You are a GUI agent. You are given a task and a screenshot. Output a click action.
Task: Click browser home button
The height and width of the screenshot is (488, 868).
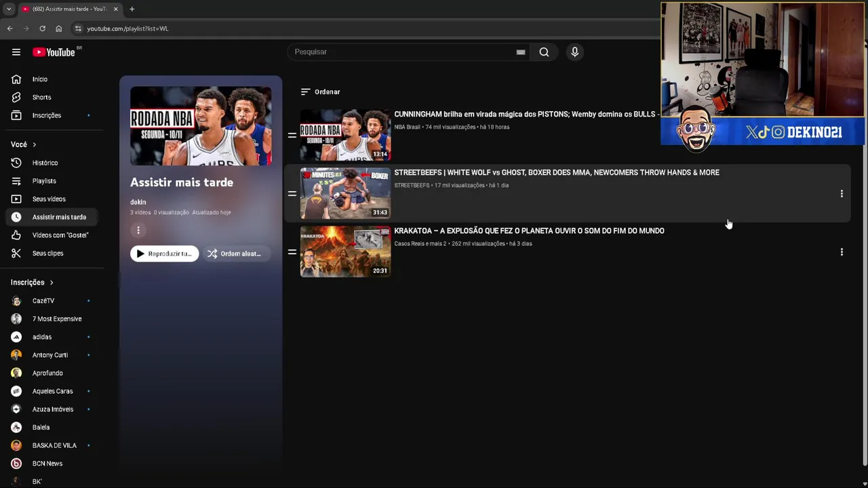(58, 28)
